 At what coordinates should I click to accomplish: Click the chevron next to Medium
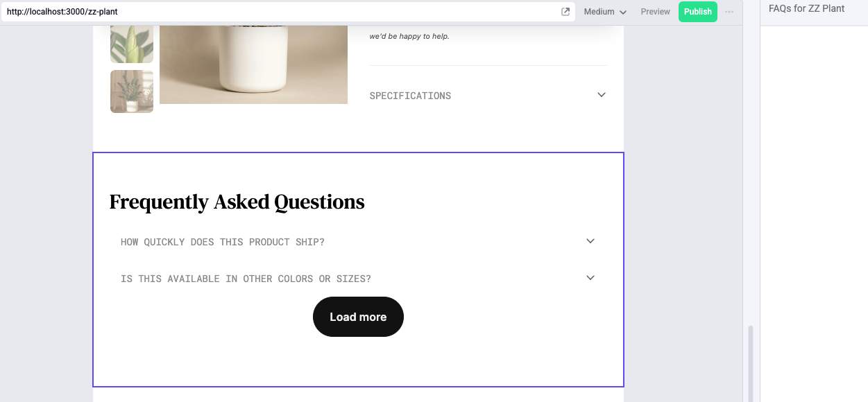coord(622,12)
